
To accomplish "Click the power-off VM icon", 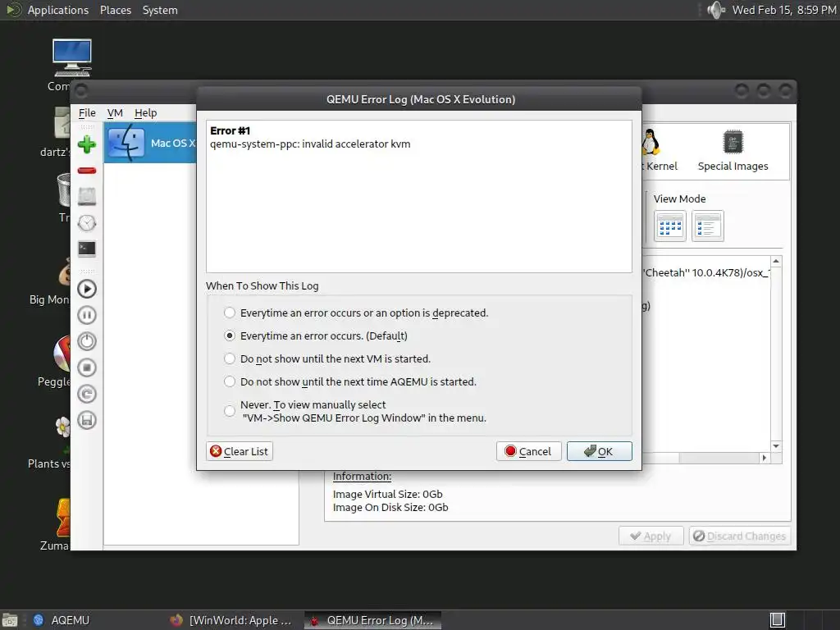I will point(87,341).
